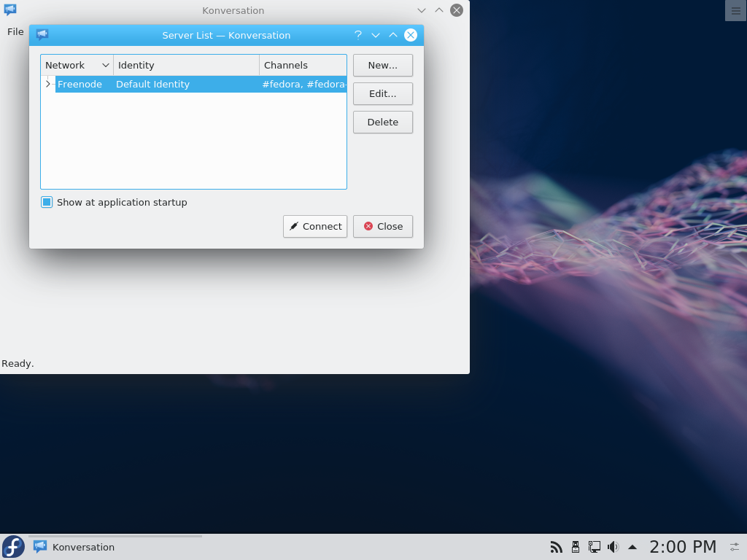The height and width of the screenshot is (560, 747).
Task: Click the 2:00 PM clock
Action: [x=683, y=547]
